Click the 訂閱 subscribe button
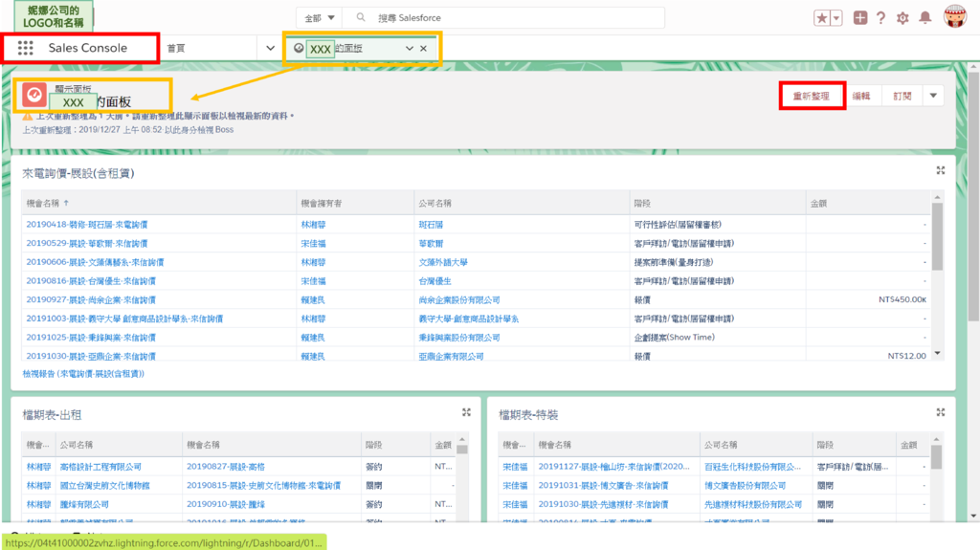The height and width of the screenshot is (550, 980). (902, 96)
